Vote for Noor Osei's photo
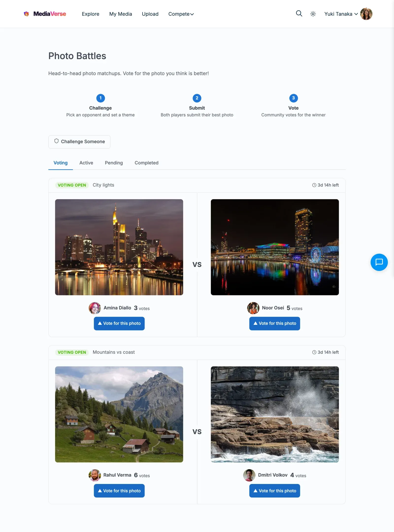The height and width of the screenshot is (532, 394). coord(275,323)
